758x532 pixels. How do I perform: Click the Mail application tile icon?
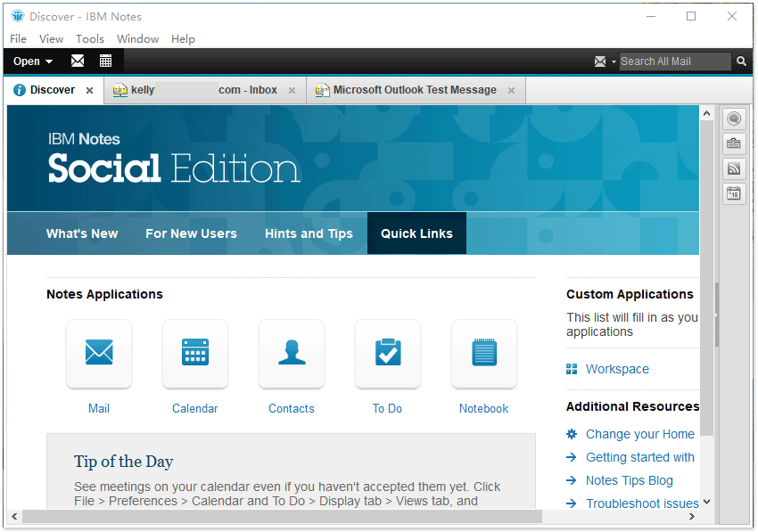click(x=99, y=353)
